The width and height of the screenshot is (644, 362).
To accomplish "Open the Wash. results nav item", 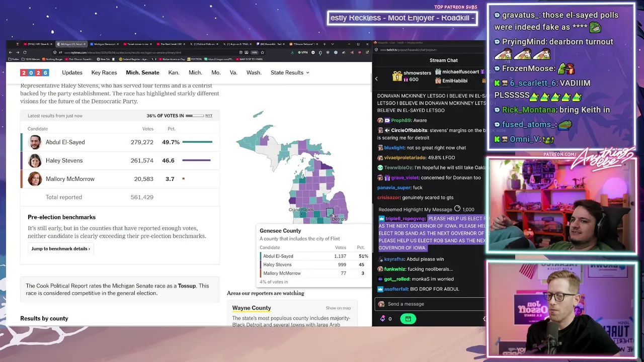I will coord(254,72).
